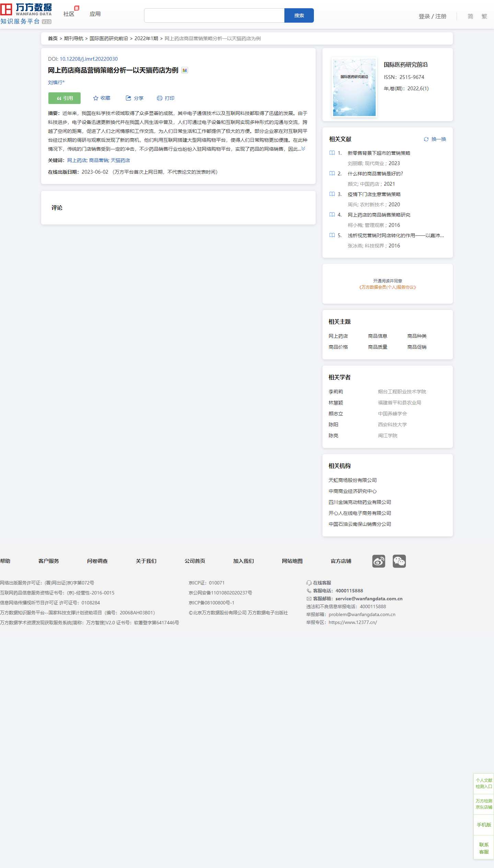
Task: Open the journal cover thumbnail
Action: [354, 87]
